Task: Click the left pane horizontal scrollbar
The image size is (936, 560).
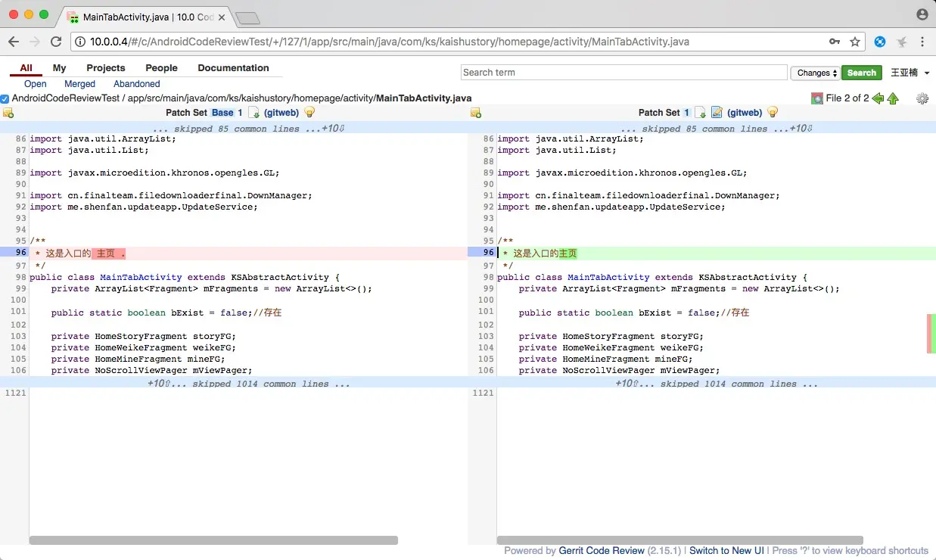Action: point(213,540)
